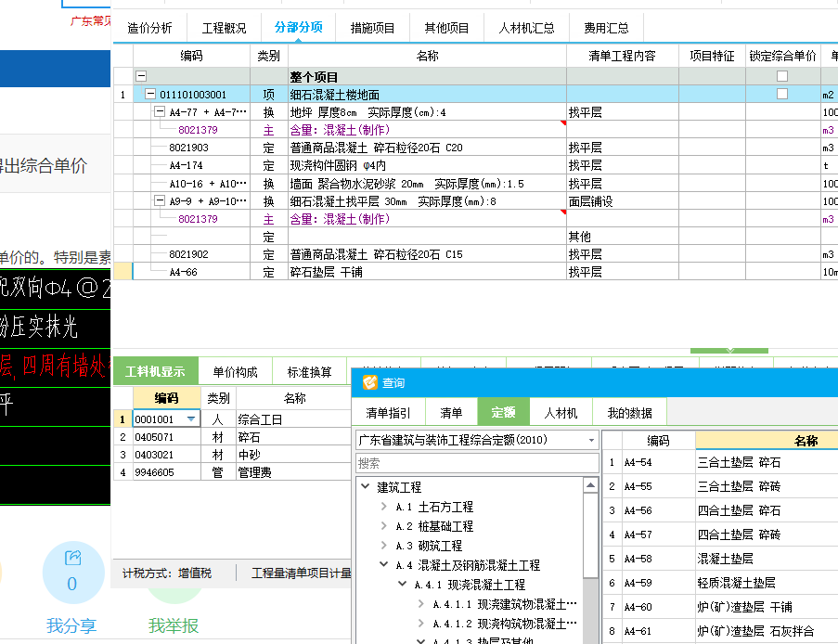The image size is (838, 644).
Task: Open 人材机 tab in query dialog
Action: point(561,413)
